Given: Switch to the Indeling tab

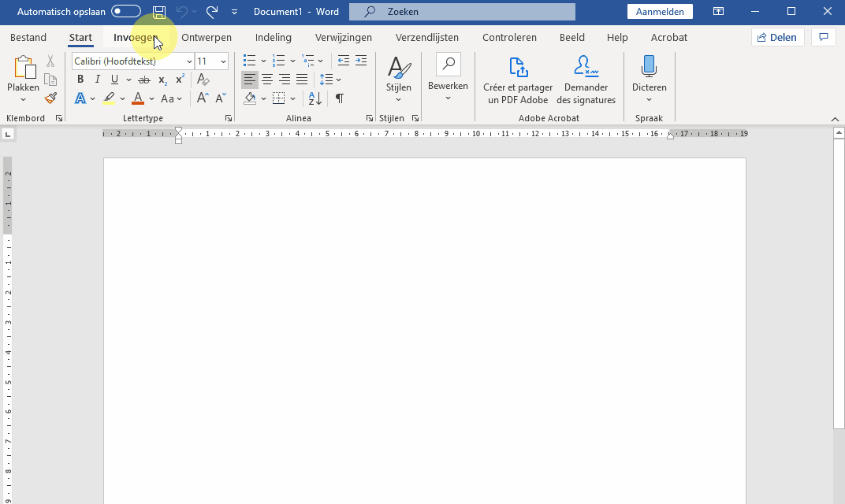Looking at the screenshot, I should tap(274, 37).
